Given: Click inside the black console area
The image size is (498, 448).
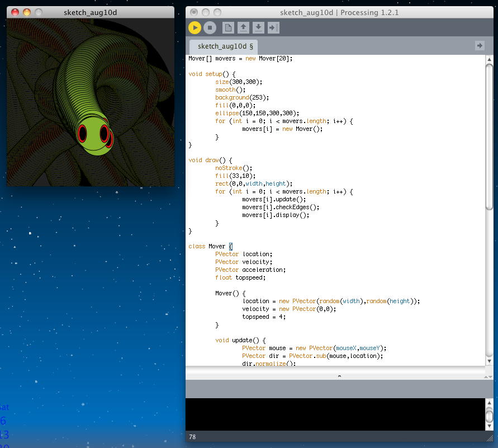Looking at the screenshot, I should (335, 414).
